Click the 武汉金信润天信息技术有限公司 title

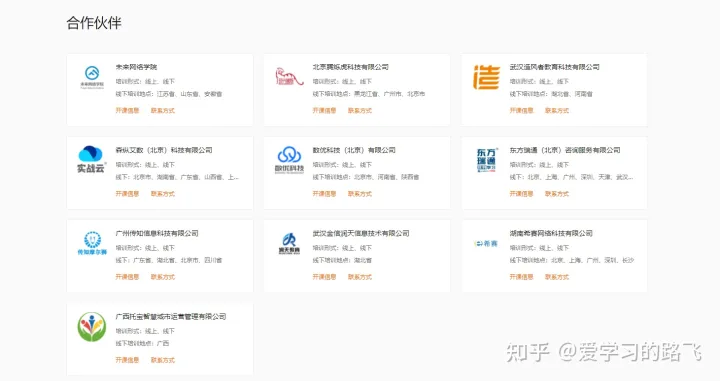pyautogui.click(x=360, y=233)
